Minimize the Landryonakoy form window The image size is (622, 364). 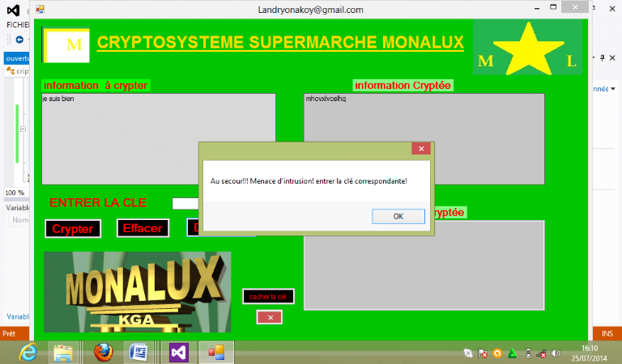click(x=537, y=8)
